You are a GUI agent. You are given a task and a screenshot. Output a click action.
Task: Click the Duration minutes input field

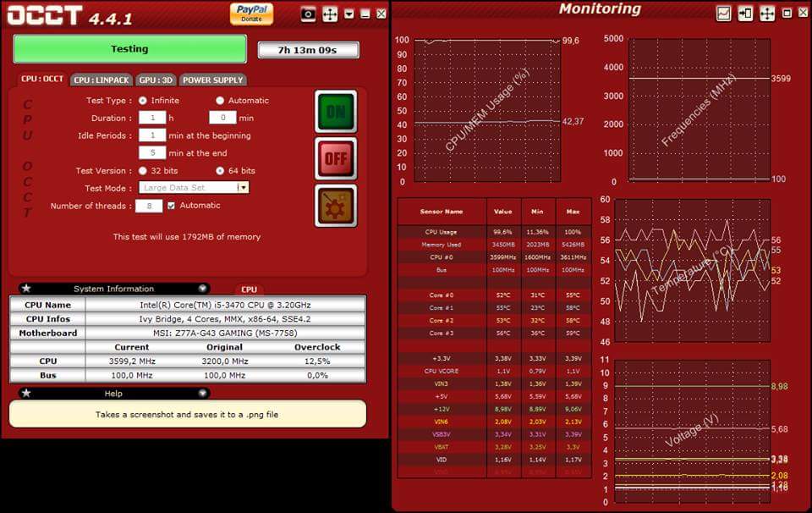point(222,118)
